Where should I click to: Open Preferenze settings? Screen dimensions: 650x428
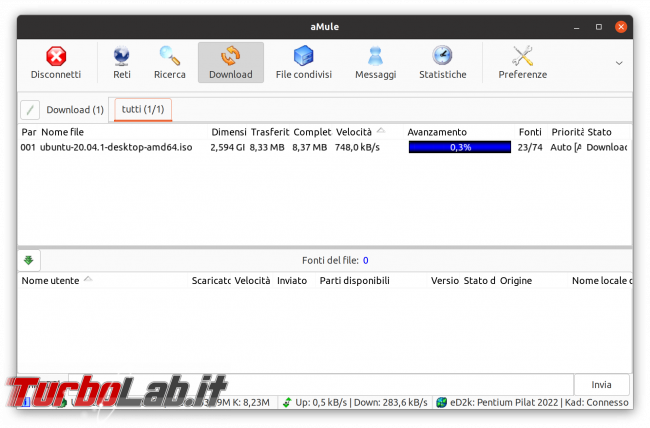tap(522, 63)
